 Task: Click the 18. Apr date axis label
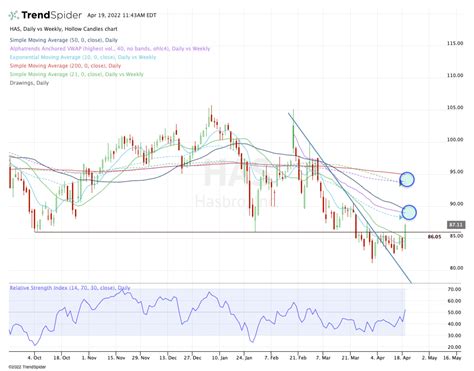pyautogui.click(x=403, y=358)
